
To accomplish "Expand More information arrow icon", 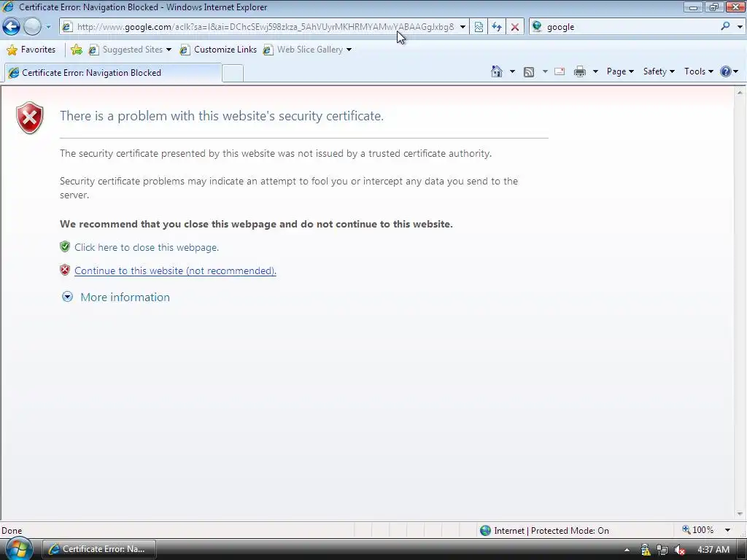I will 68,297.
